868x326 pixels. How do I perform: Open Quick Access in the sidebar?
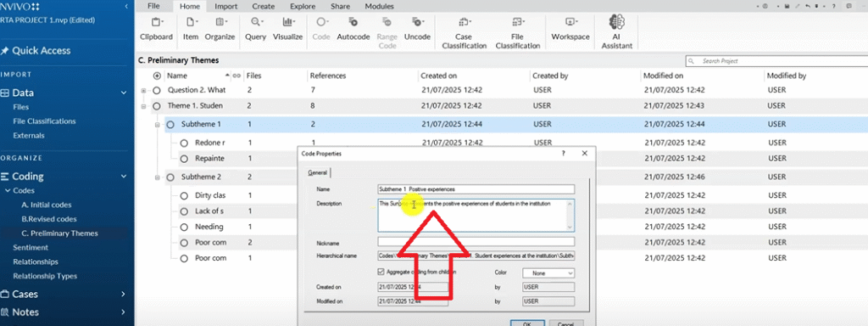point(42,50)
